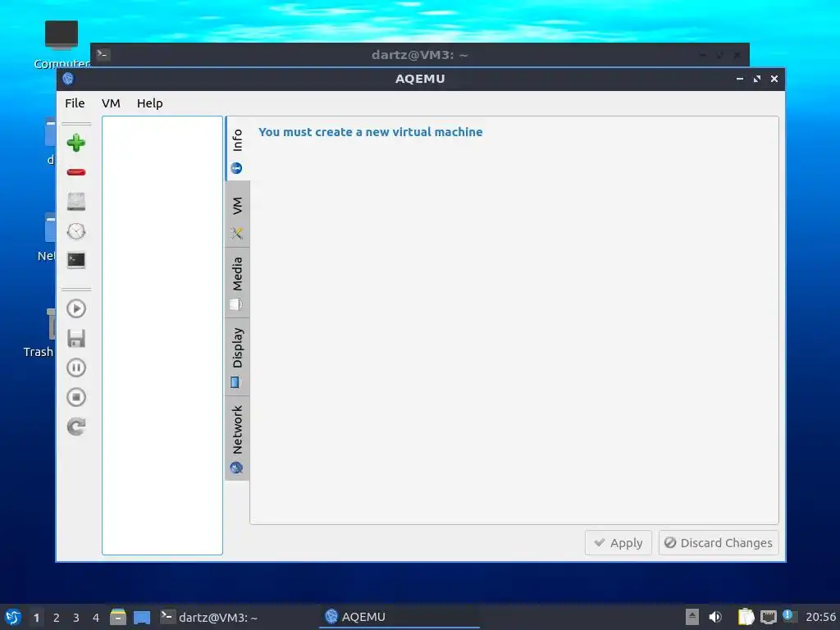Switch to workspace 3
This screenshot has height=630, width=840.
click(x=76, y=617)
